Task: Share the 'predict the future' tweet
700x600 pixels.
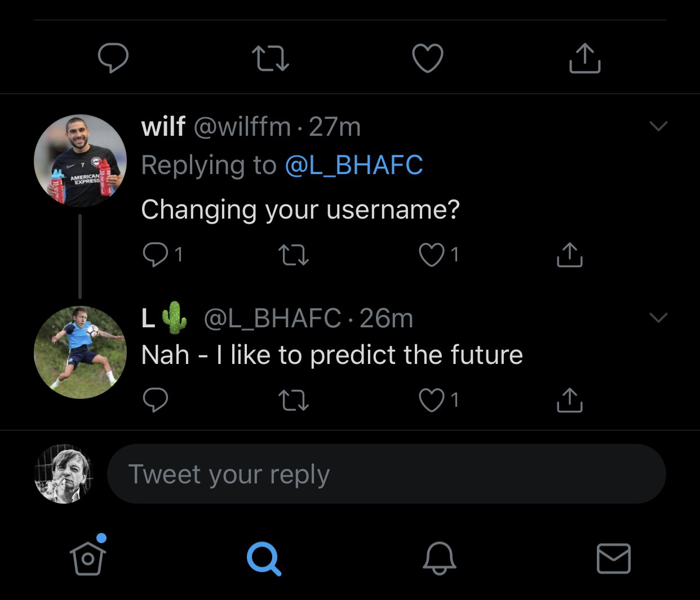Action: click(x=569, y=400)
